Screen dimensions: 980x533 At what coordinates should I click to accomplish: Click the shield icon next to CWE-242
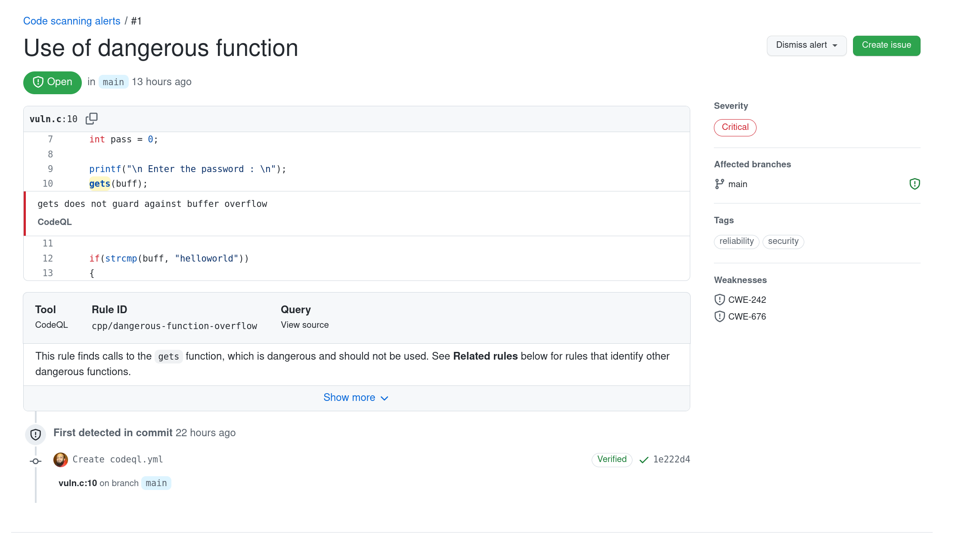click(x=719, y=299)
